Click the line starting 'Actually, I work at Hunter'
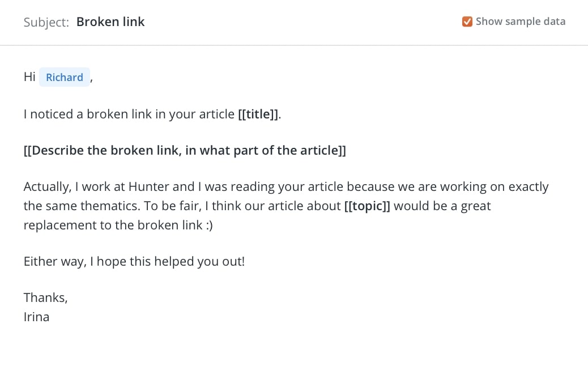Screen dimensions: 588x375 286,187
